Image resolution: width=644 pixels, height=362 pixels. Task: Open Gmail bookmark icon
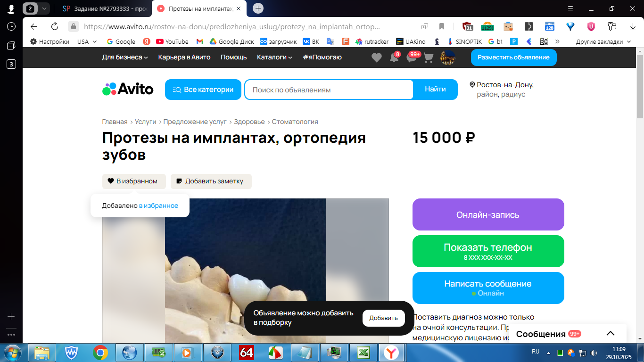(199, 41)
